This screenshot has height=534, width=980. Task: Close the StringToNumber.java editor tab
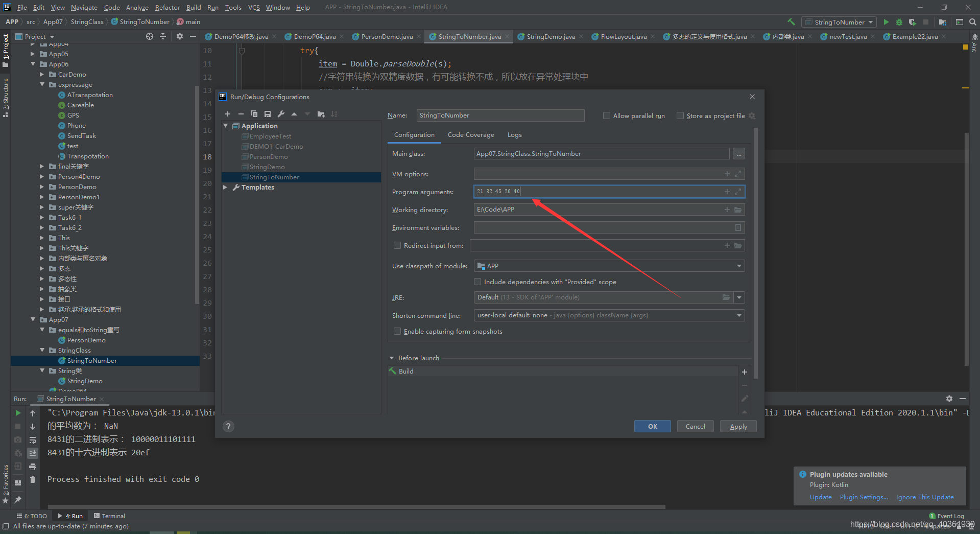(x=507, y=36)
